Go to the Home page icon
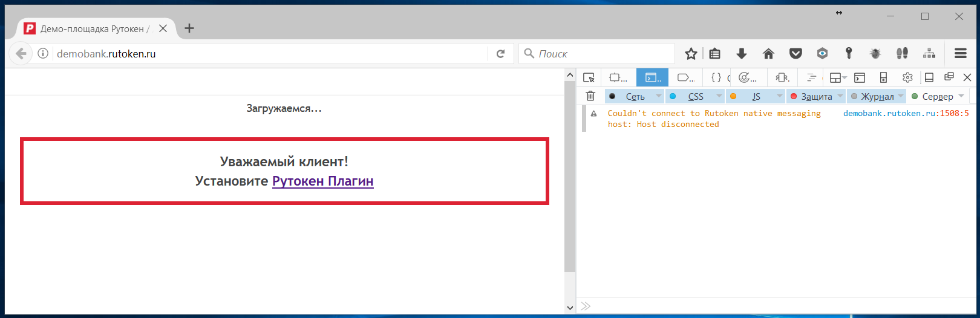The height and width of the screenshot is (318, 980). [768, 54]
